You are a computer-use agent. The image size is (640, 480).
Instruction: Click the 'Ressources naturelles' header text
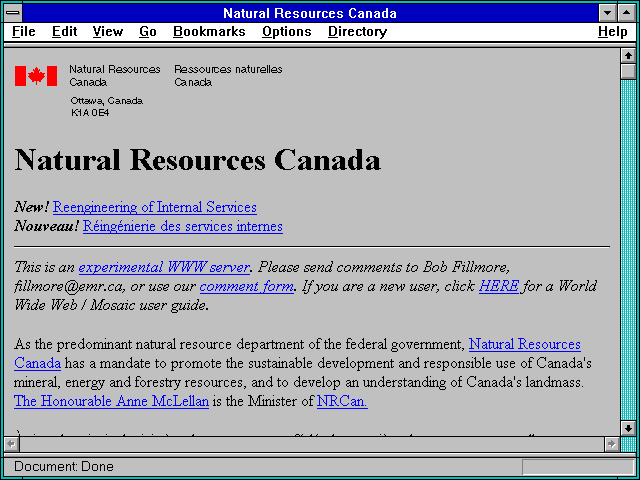228,69
